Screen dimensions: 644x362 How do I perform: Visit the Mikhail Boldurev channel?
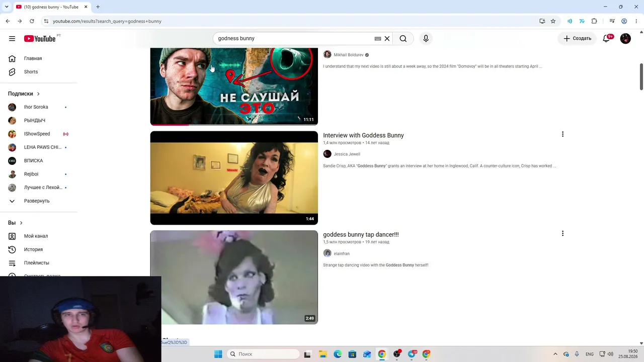(348, 55)
